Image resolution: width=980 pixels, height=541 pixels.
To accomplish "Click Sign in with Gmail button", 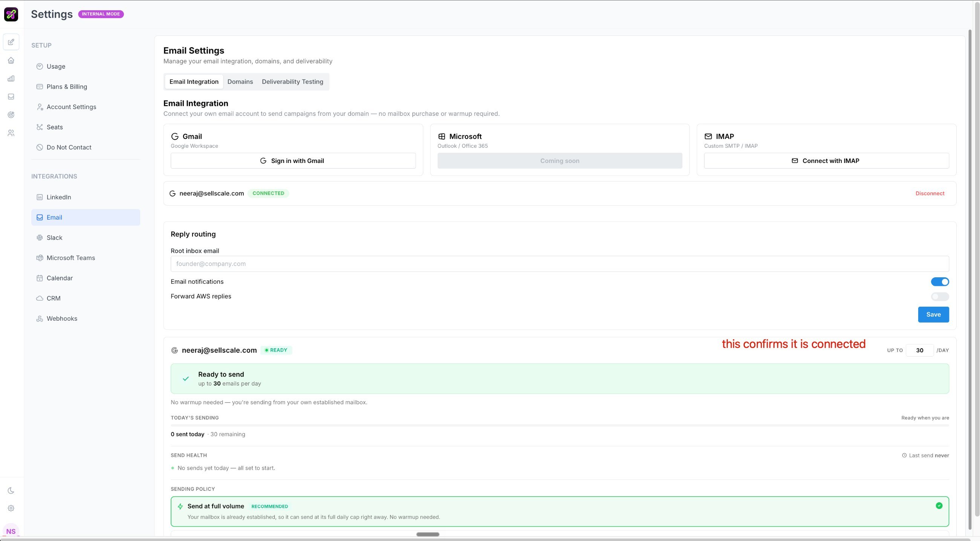I will coord(293,161).
